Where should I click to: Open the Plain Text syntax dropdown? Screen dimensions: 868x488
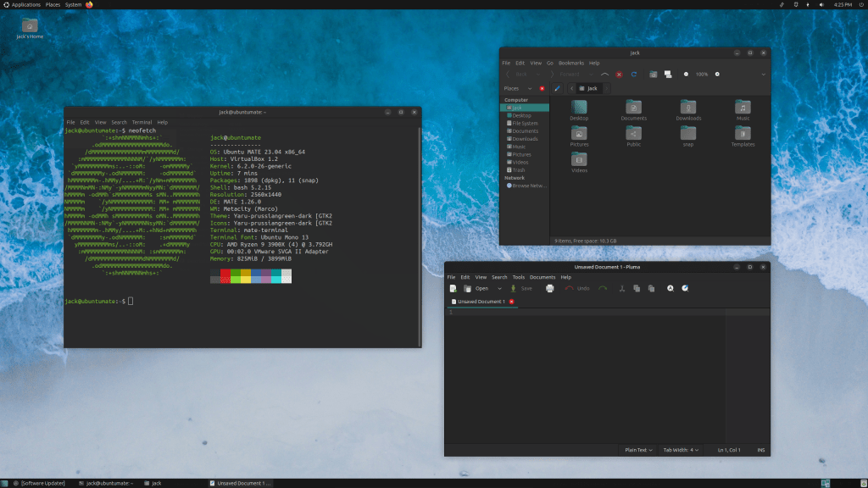638,450
